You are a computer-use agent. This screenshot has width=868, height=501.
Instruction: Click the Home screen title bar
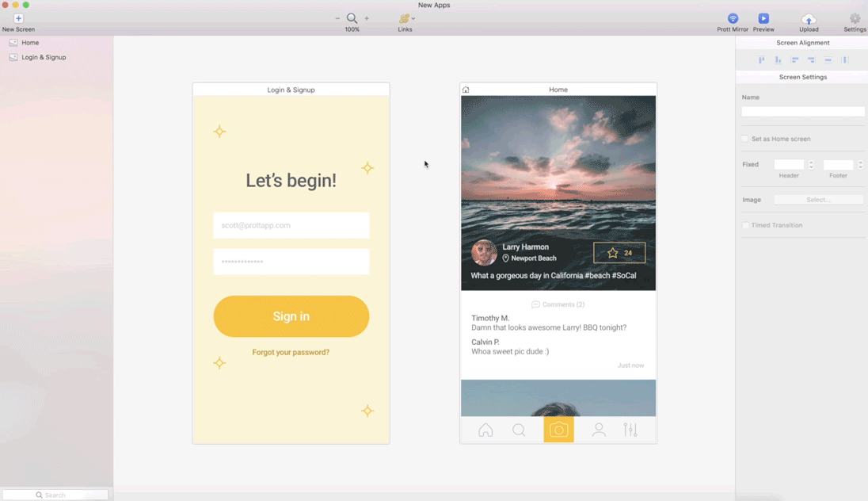click(x=558, y=90)
